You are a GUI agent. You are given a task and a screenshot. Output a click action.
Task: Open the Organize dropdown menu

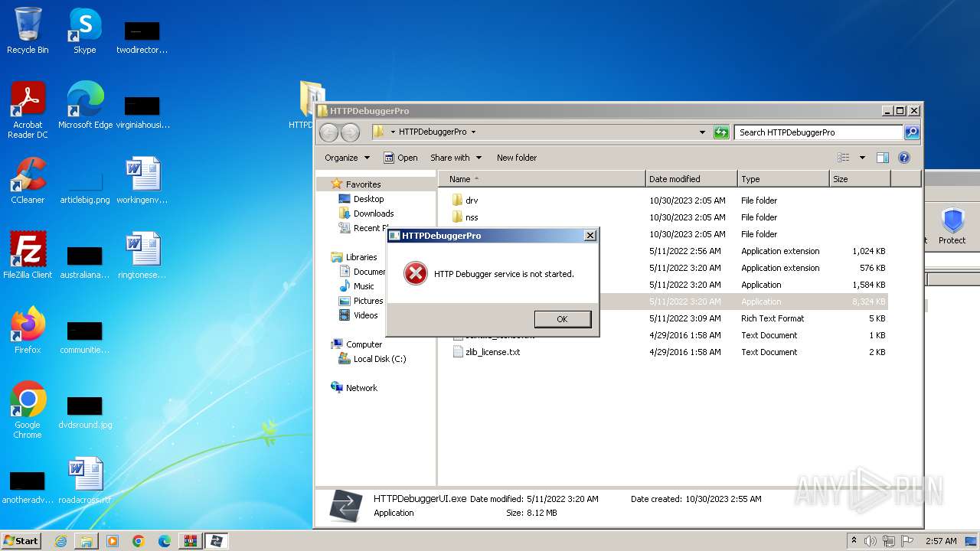pos(347,158)
